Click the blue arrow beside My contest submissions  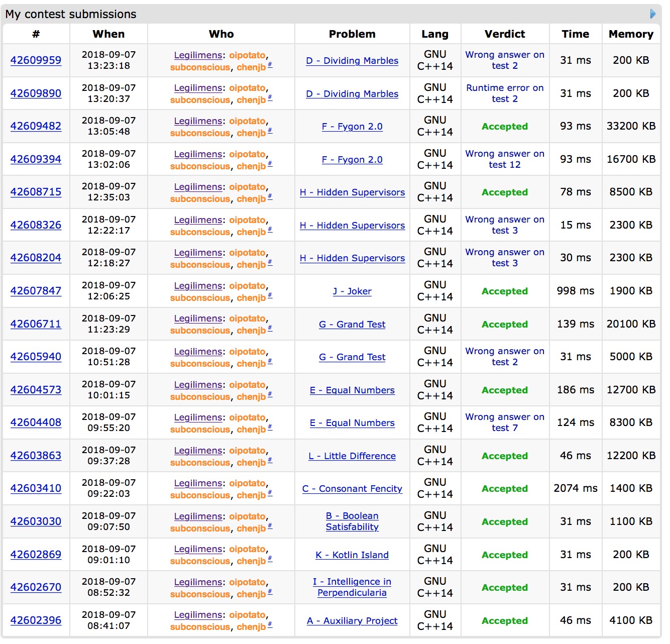(652, 14)
